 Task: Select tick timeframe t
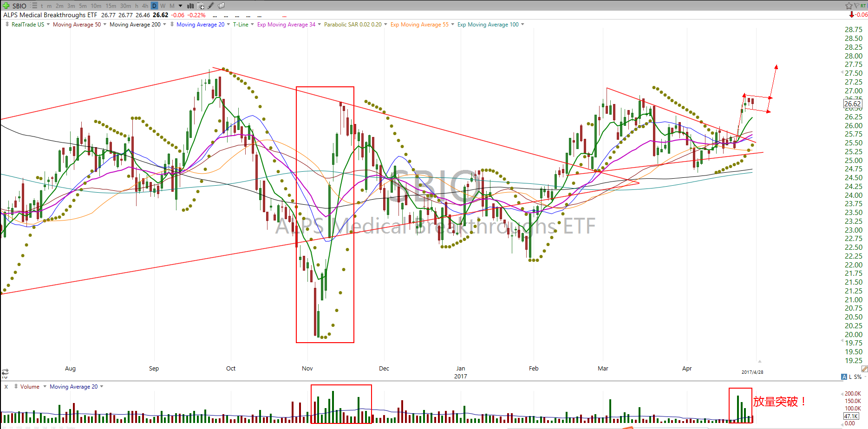point(42,6)
